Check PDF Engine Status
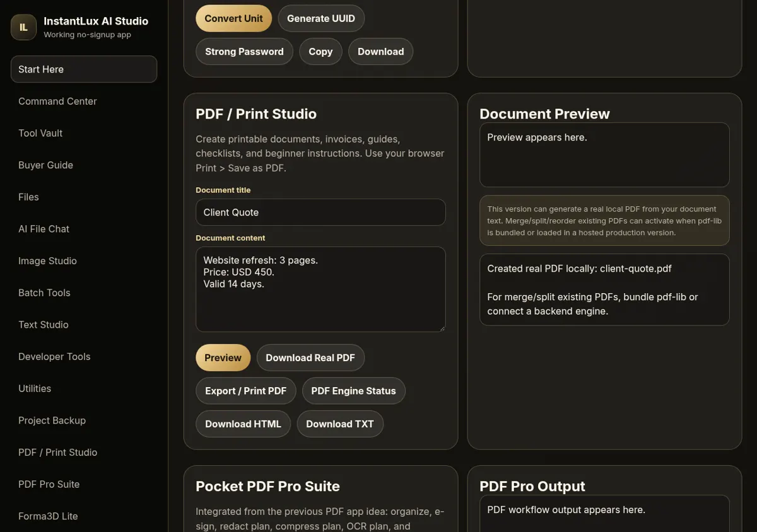Screen dimensions: 757x532 [x=353, y=391]
